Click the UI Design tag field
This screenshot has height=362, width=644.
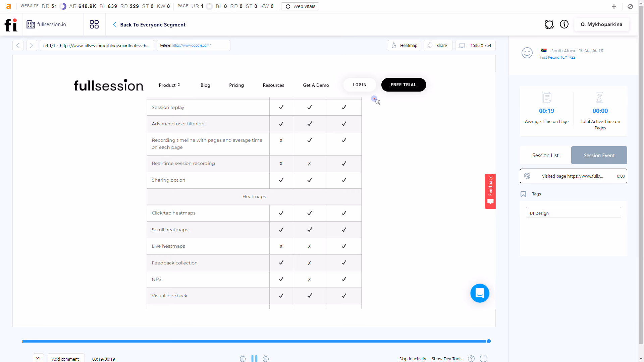[574, 213]
